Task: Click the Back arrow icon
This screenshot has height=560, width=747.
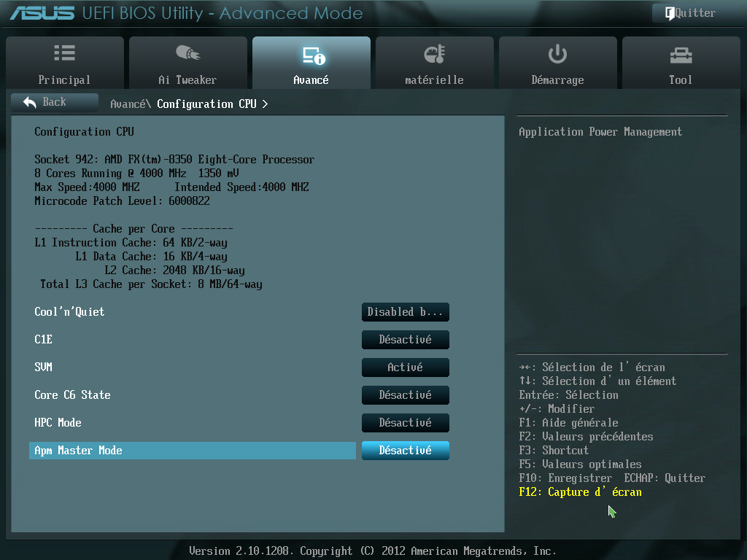Action: click(30, 102)
